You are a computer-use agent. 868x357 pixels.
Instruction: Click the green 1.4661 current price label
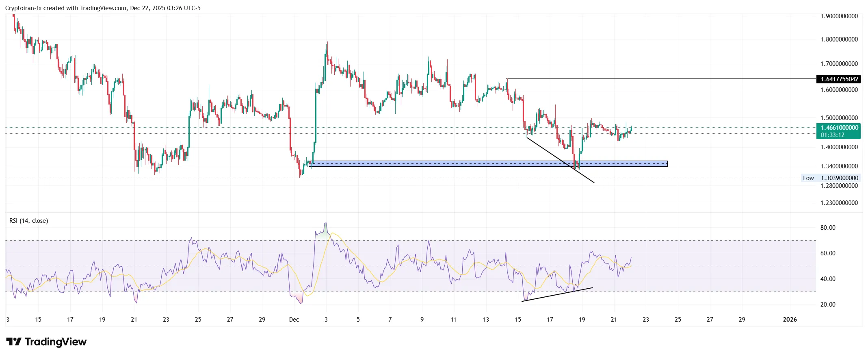tap(839, 128)
